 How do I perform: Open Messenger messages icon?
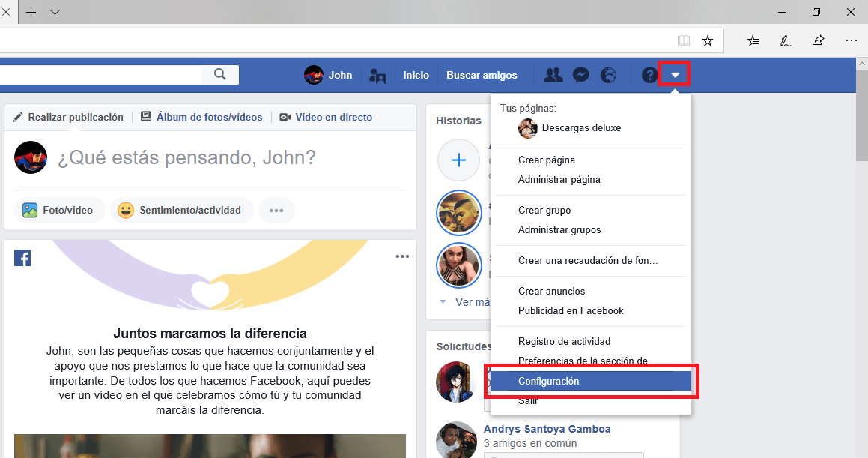pos(580,75)
